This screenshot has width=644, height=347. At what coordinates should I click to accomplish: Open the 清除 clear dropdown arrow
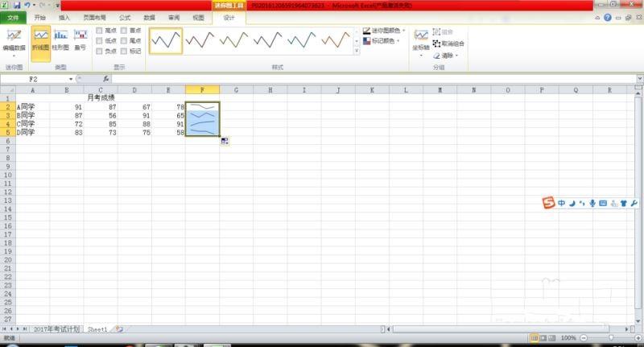point(456,56)
